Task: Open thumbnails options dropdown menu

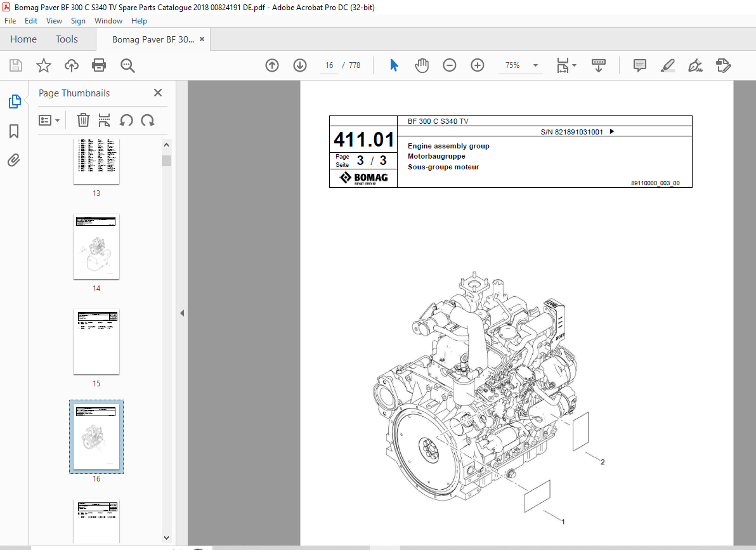Action: point(49,120)
